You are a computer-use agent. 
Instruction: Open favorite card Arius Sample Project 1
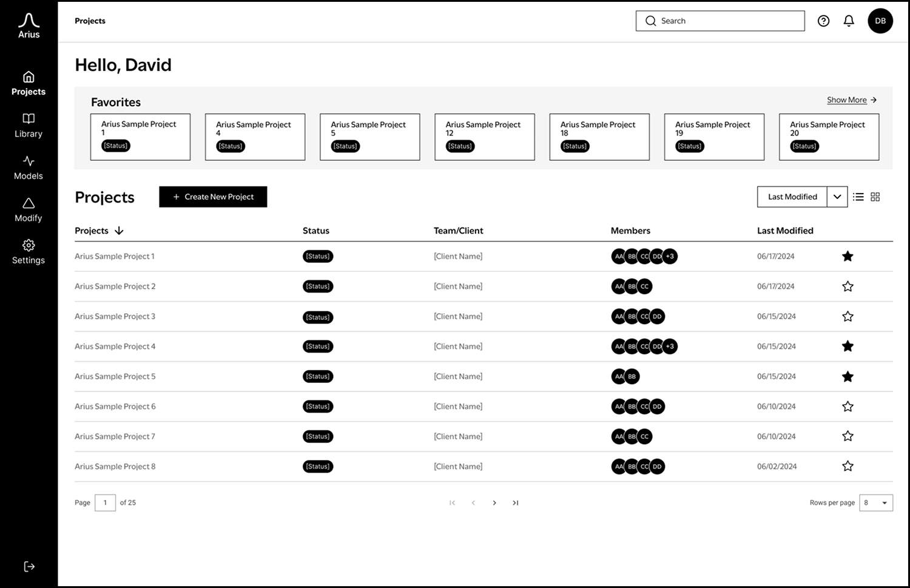(x=140, y=137)
